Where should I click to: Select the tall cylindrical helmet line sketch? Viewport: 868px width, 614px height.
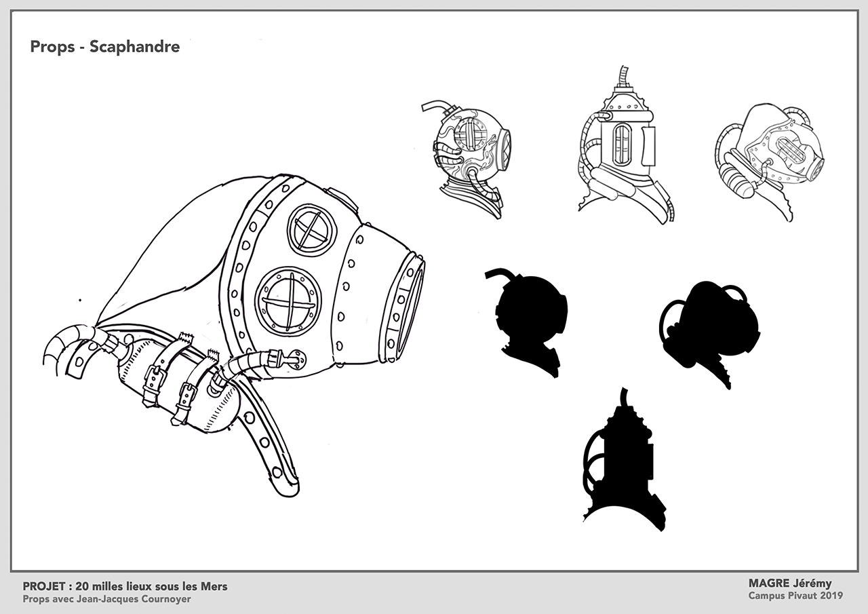click(x=625, y=145)
